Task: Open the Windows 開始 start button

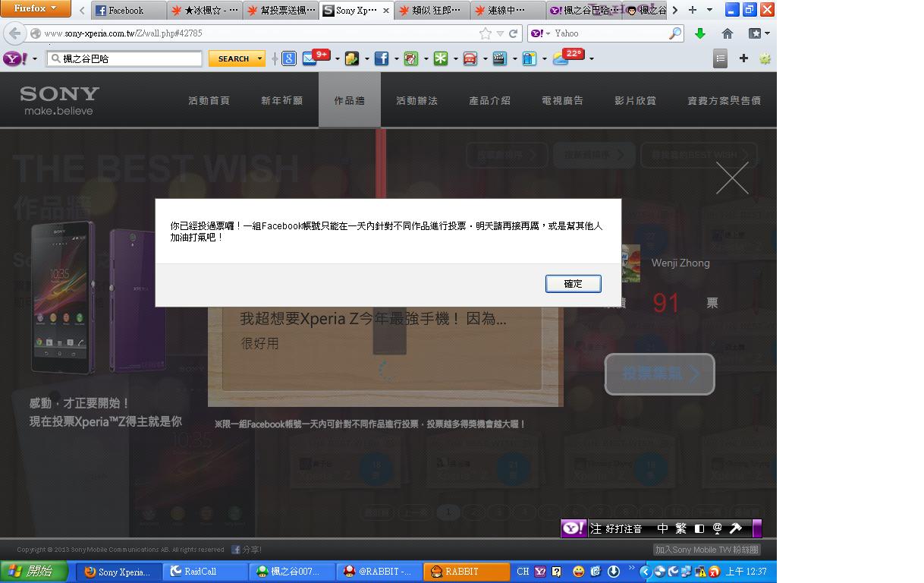Action: click(x=34, y=572)
